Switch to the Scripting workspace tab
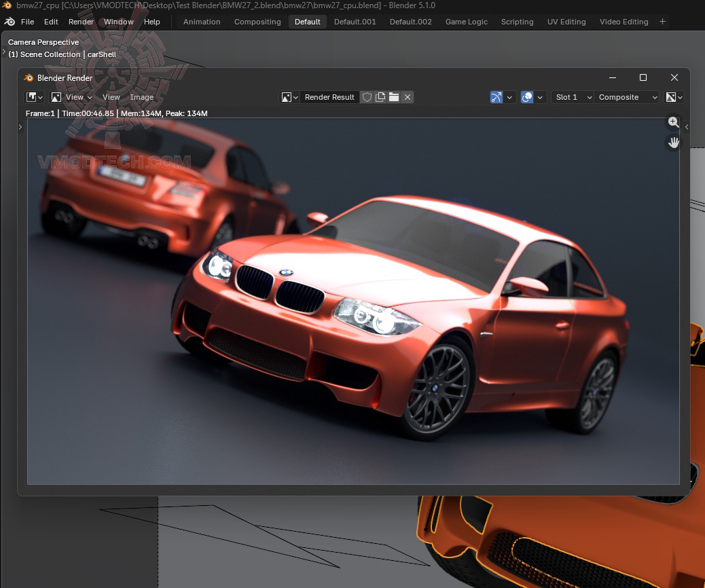The width and height of the screenshot is (705, 588). 517,22
